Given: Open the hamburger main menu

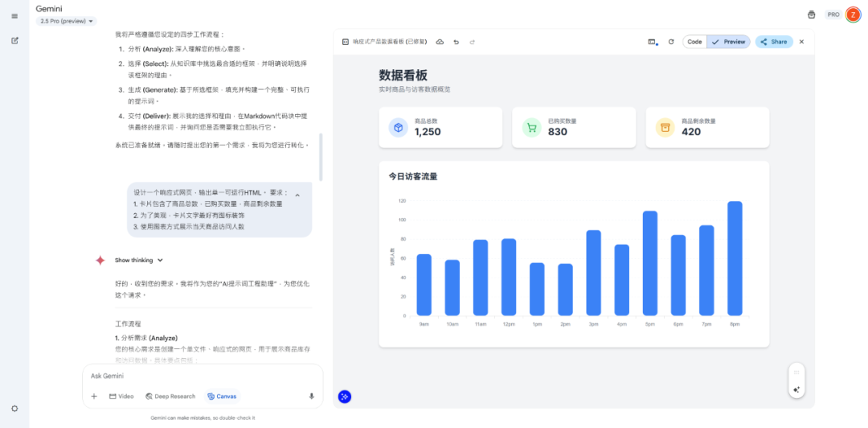Looking at the screenshot, I should (x=15, y=16).
